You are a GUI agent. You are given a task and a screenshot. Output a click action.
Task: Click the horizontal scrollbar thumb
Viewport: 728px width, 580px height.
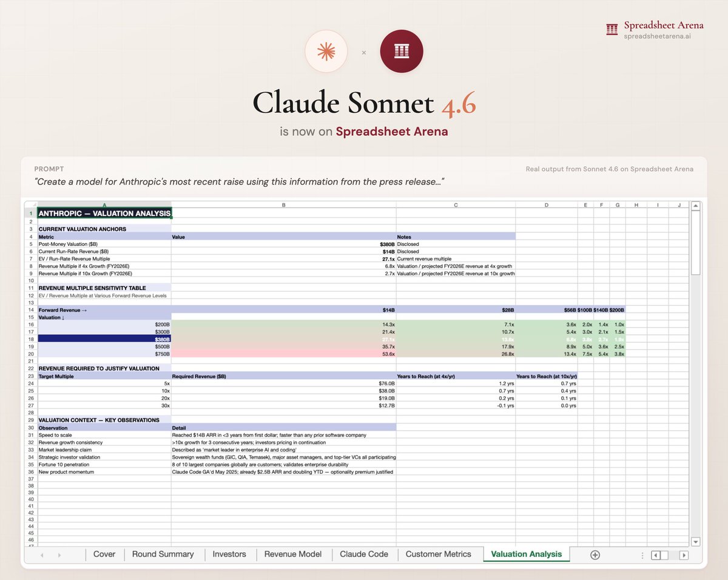664,555
